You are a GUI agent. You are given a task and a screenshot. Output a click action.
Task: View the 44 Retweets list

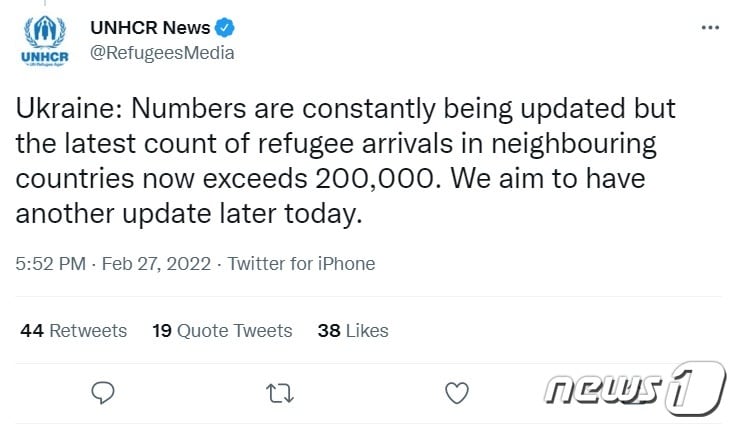pyautogui.click(x=74, y=330)
